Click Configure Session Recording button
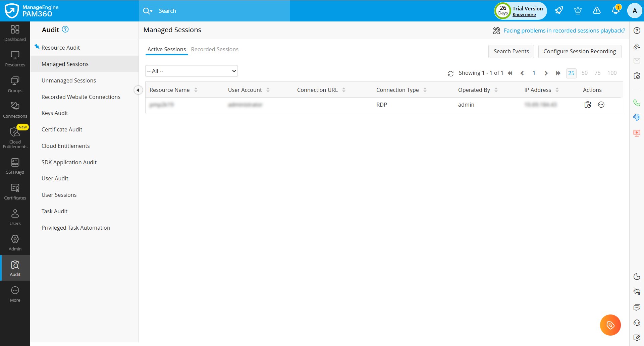Image resolution: width=644 pixels, height=346 pixels. (x=580, y=51)
